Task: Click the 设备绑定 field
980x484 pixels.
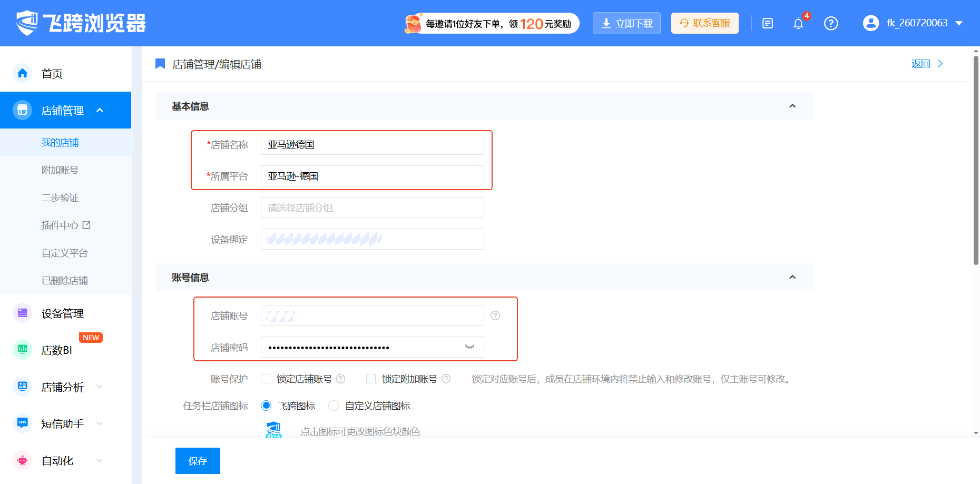Action: pyautogui.click(x=373, y=239)
